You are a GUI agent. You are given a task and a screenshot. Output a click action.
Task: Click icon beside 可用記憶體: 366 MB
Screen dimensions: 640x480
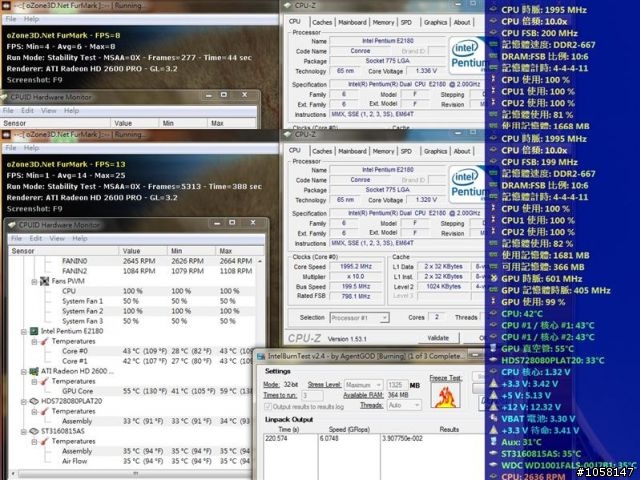pos(493,267)
